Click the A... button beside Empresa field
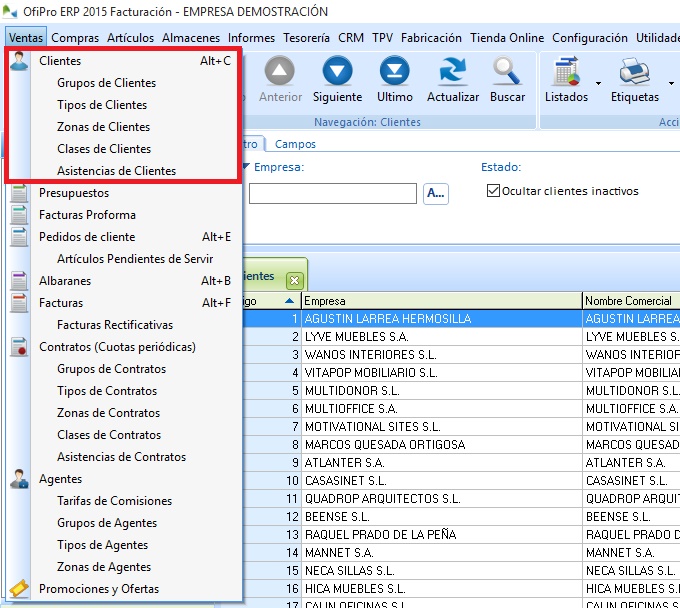Image resolution: width=680 pixels, height=608 pixels. 435,193
